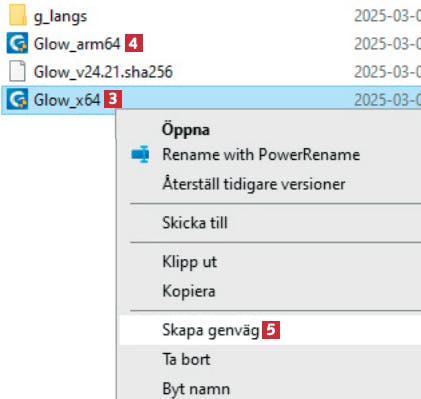Select the g_langs folder name
The height and width of the screenshot is (399, 421).
(60, 16)
